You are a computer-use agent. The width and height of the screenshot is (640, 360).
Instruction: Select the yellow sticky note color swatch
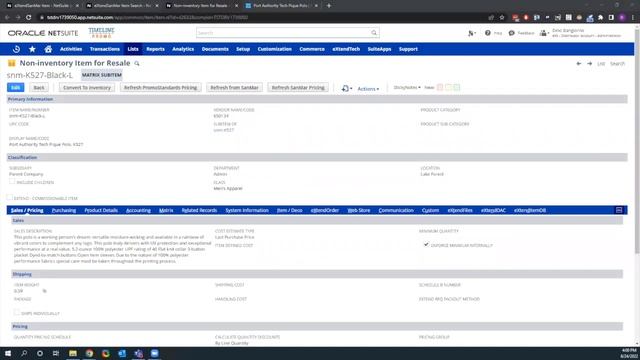[x=449, y=87]
